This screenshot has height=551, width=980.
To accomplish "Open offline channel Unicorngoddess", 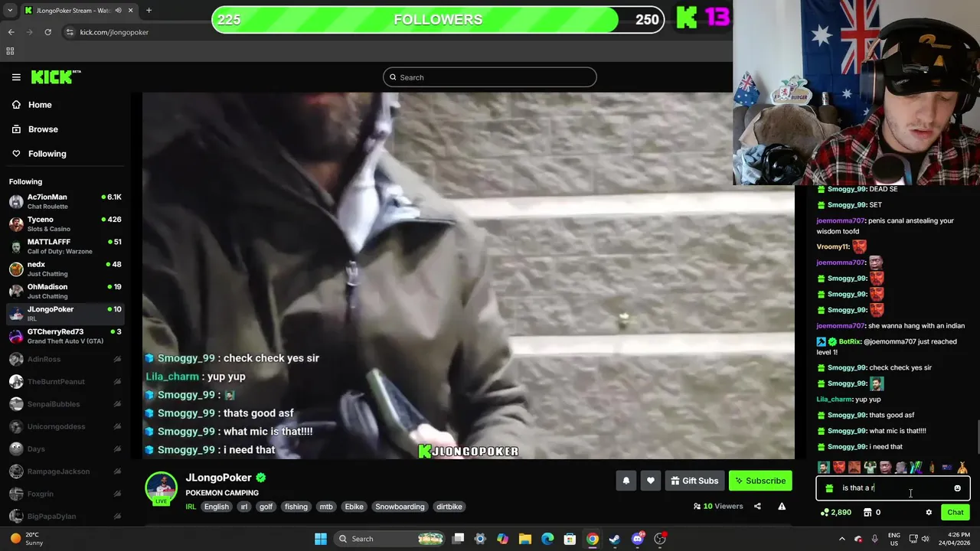I will point(65,426).
